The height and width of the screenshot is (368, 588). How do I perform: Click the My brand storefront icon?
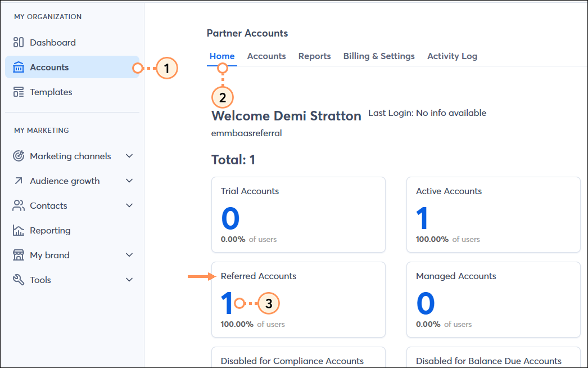(19, 255)
